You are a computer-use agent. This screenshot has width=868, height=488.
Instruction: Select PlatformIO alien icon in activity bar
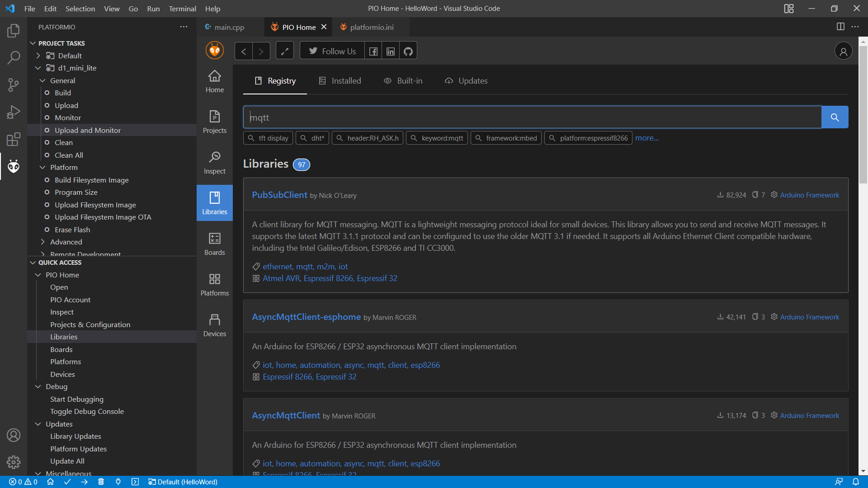pos(14,166)
